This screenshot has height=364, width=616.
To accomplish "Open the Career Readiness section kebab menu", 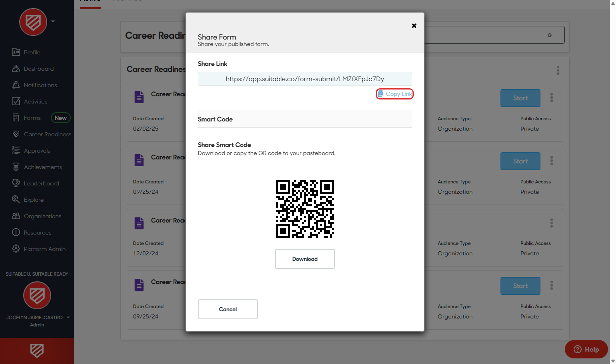I will [x=558, y=70].
